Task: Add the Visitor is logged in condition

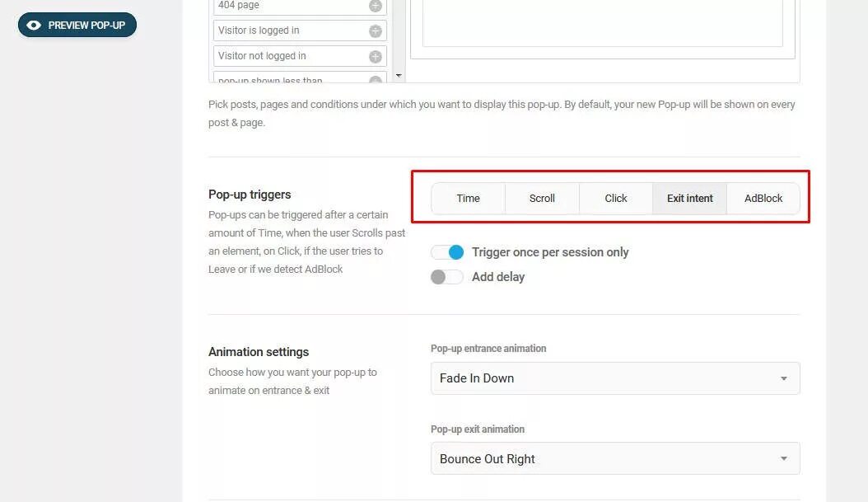Action: [x=376, y=31]
